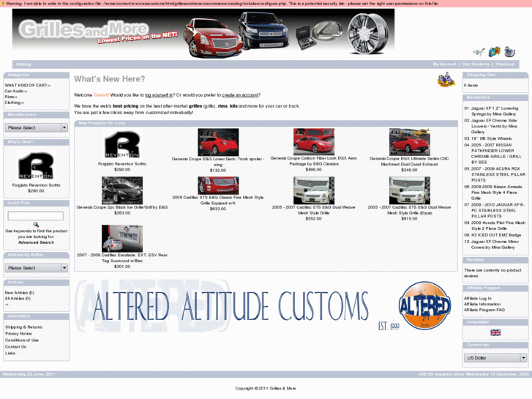532x399 pixels.
Task: Open the Articles by Author dropdown
Action: (36, 268)
